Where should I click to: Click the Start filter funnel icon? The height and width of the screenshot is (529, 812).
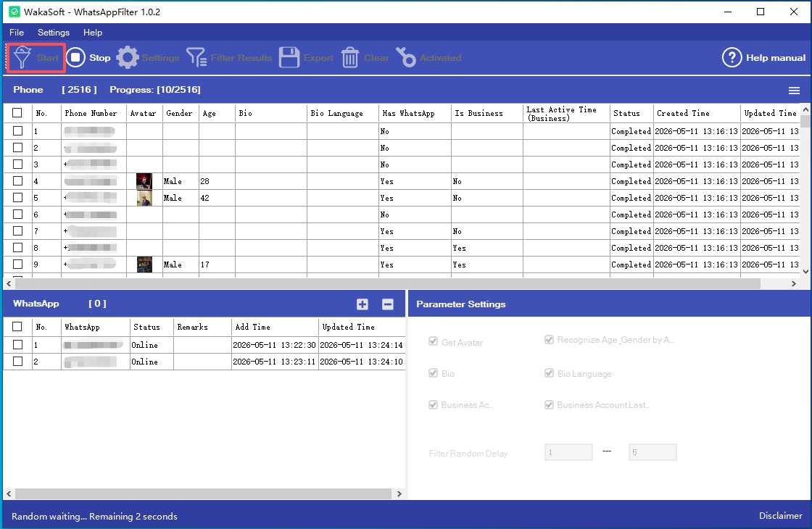[x=22, y=57]
